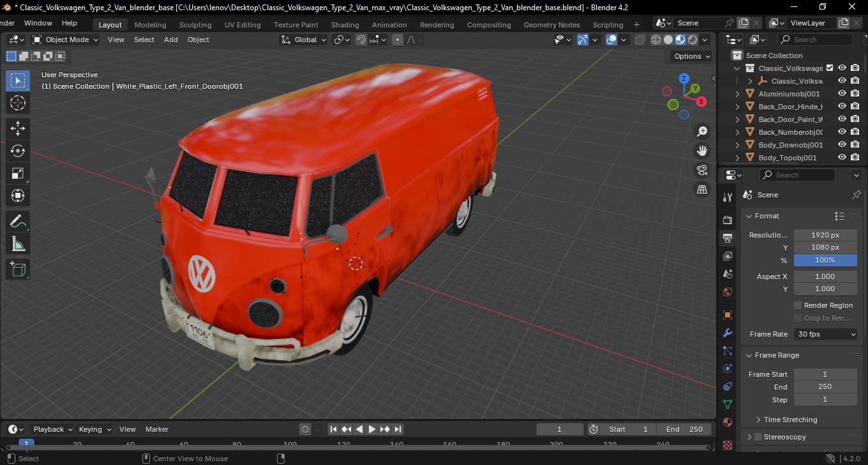
Task: Hide Back_Numberobj in viewport using eye icon
Action: 842,132
